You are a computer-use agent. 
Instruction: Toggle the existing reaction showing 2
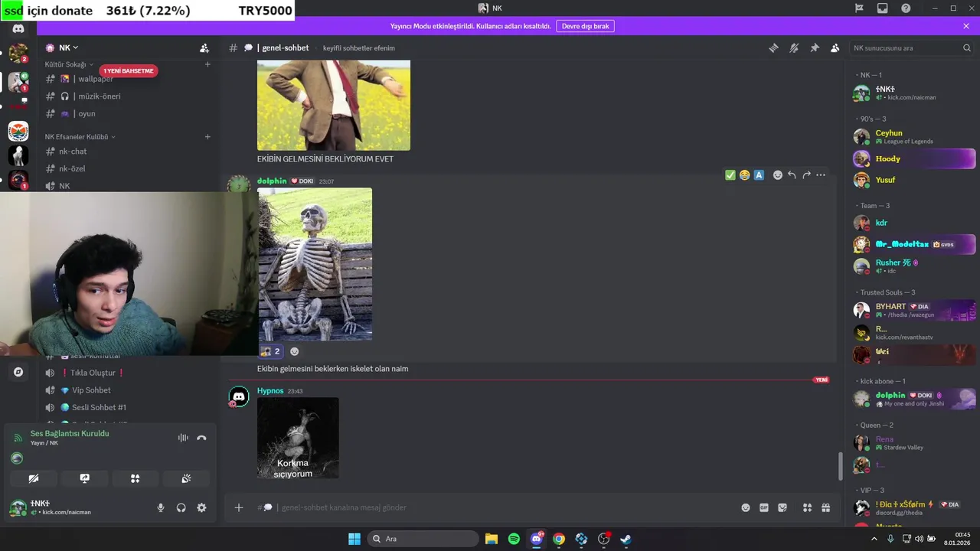[x=271, y=351]
